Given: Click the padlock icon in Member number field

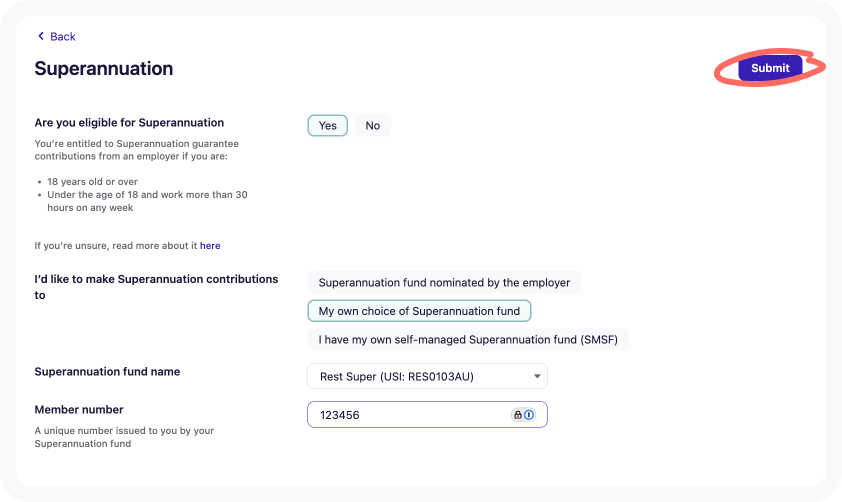Looking at the screenshot, I should [x=518, y=414].
